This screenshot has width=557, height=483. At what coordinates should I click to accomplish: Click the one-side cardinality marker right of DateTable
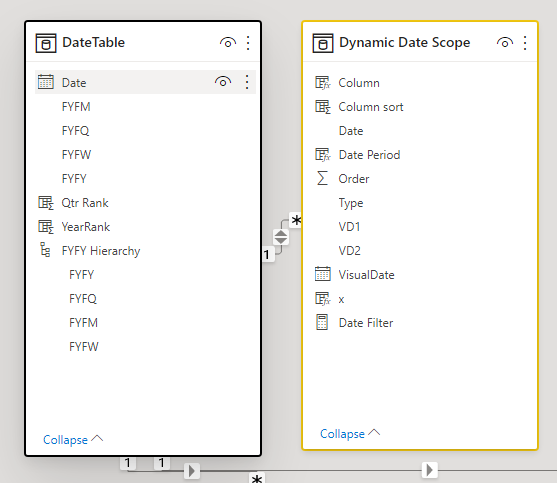[267, 254]
